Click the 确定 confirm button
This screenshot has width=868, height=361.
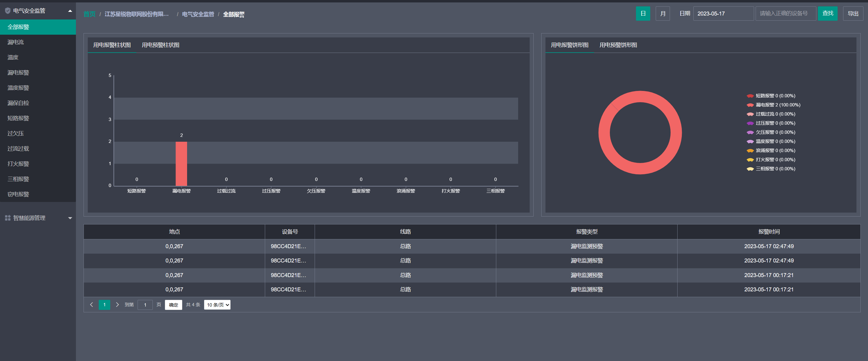174,304
